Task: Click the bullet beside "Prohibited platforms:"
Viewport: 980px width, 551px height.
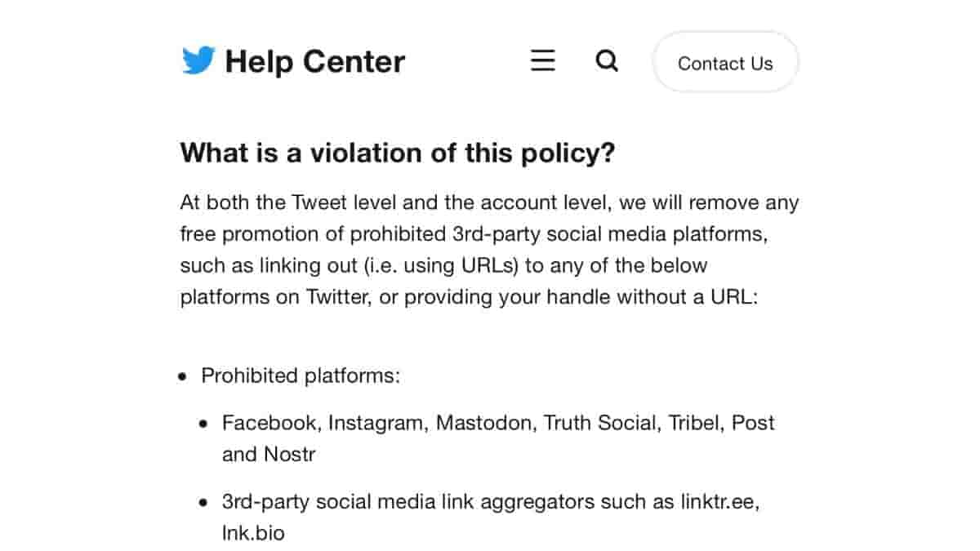Action: pyautogui.click(x=182, y=377)
